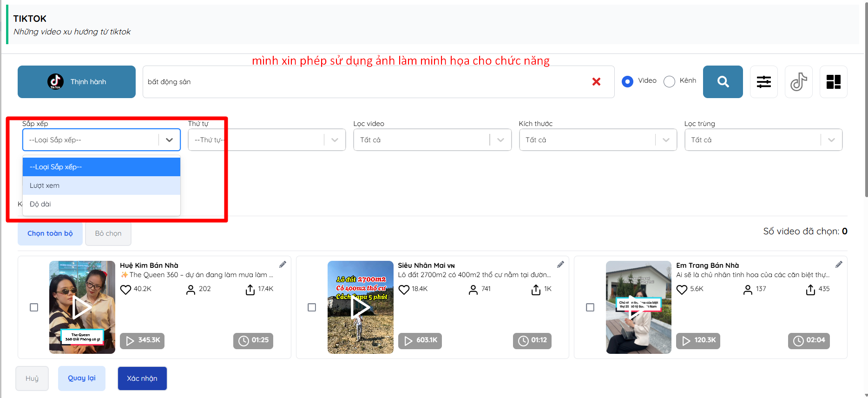This screenshot has height=398, width=868.
Task: Expand the Lọc trùng dropdown
Action: (x=763, y=140)
